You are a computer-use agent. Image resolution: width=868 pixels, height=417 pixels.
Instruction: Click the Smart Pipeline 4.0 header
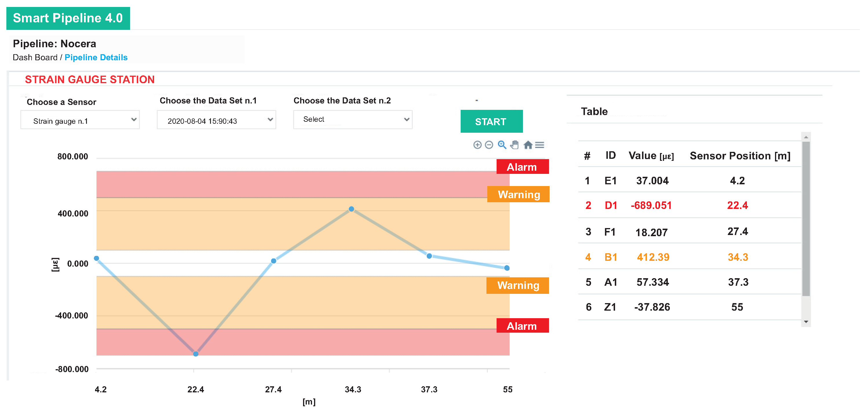(68, 18)
